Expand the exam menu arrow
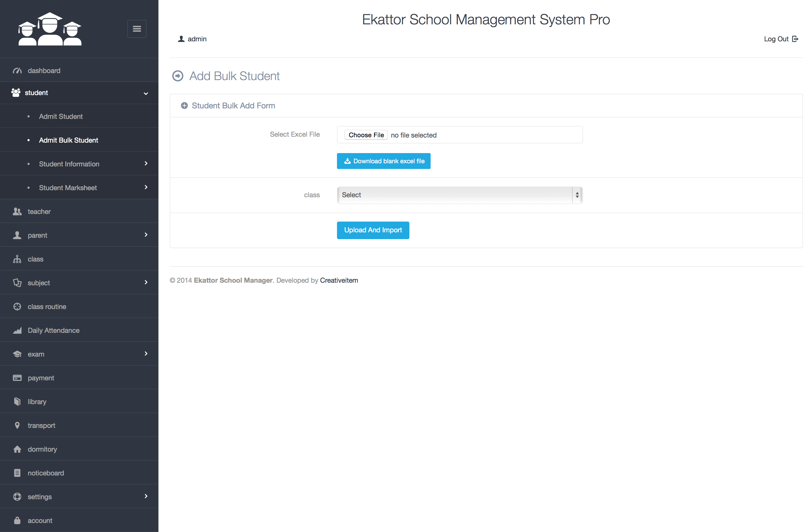Screen dimensions: 812x532 146,353
